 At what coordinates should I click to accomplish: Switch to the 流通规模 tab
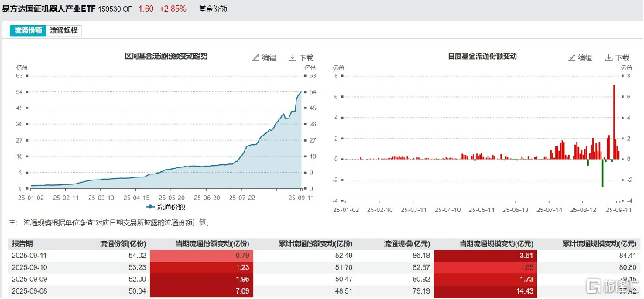pyautogui.click(x=64, y=31)
